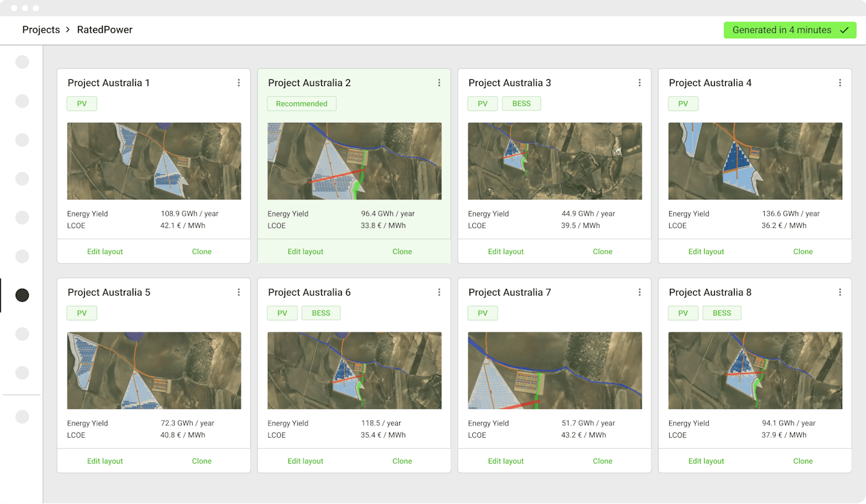Viewport: 866px width, 504px height.
Task: Open the three-dot menu on Project Australia 2
Action: [439, 83]
